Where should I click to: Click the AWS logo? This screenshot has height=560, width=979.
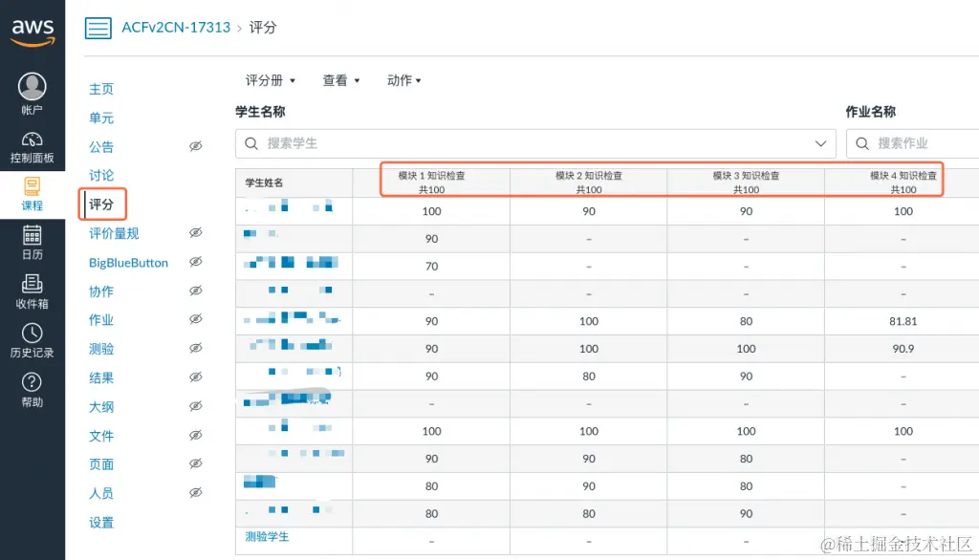click(x=33, y=32)
